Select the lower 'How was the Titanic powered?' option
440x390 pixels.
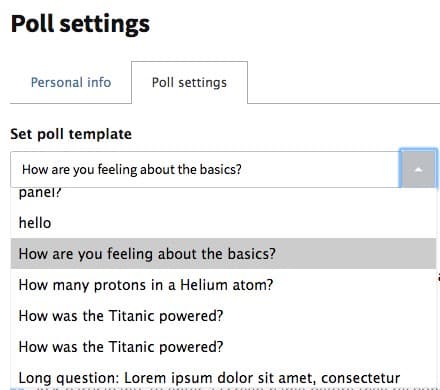223,347
